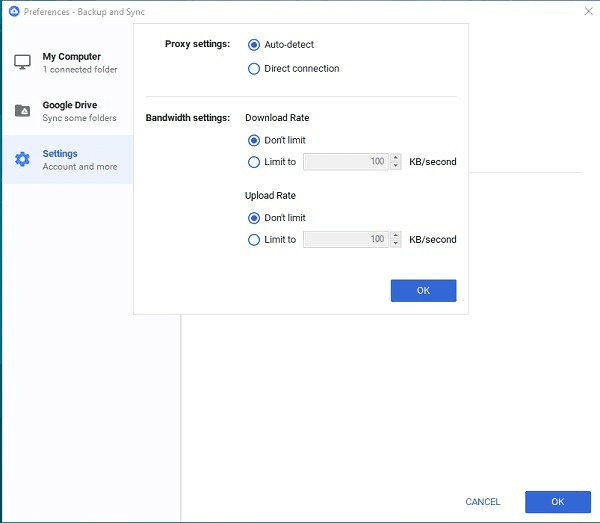Close the Preferences window
The image size is (600, 523).
coord(588,10)
